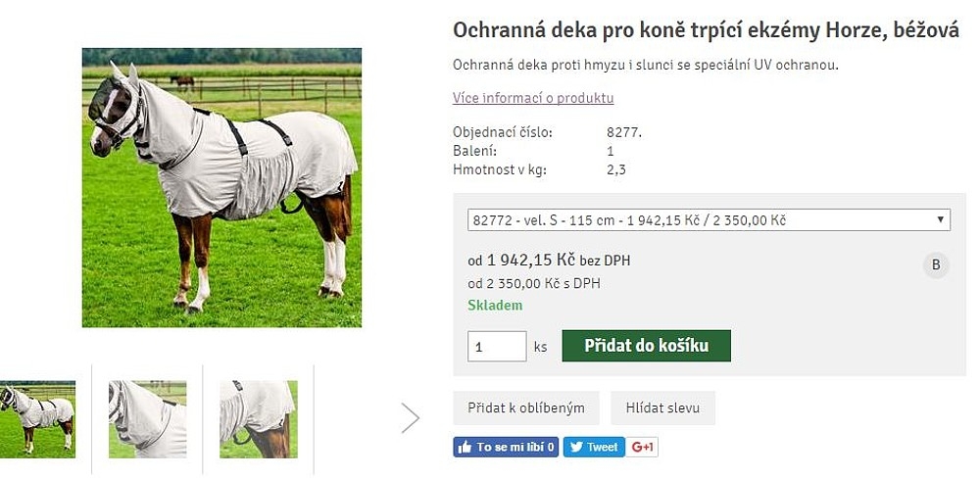Click the Facebook thumbs-up icon
980x478 pixels.
[x=465, y=447]
